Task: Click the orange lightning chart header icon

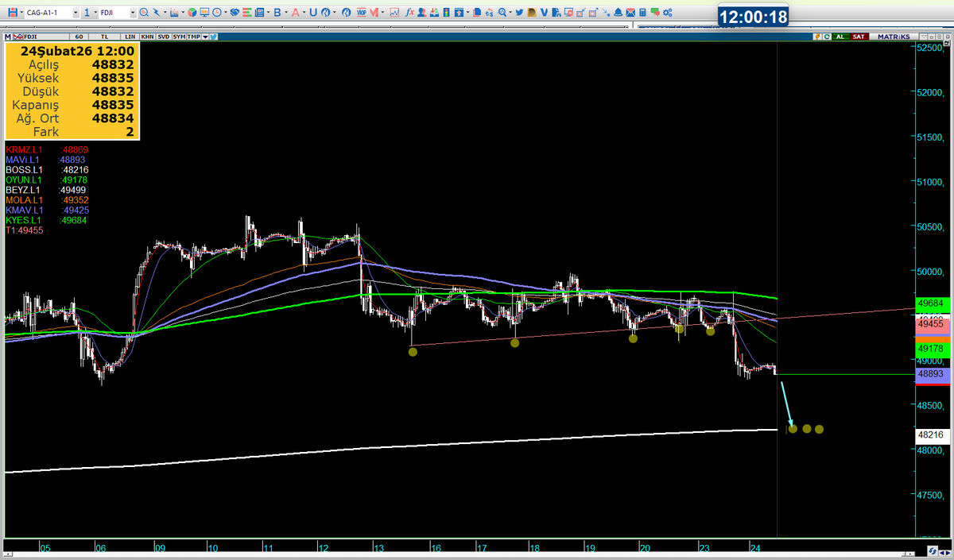Action: click(817, 37)
